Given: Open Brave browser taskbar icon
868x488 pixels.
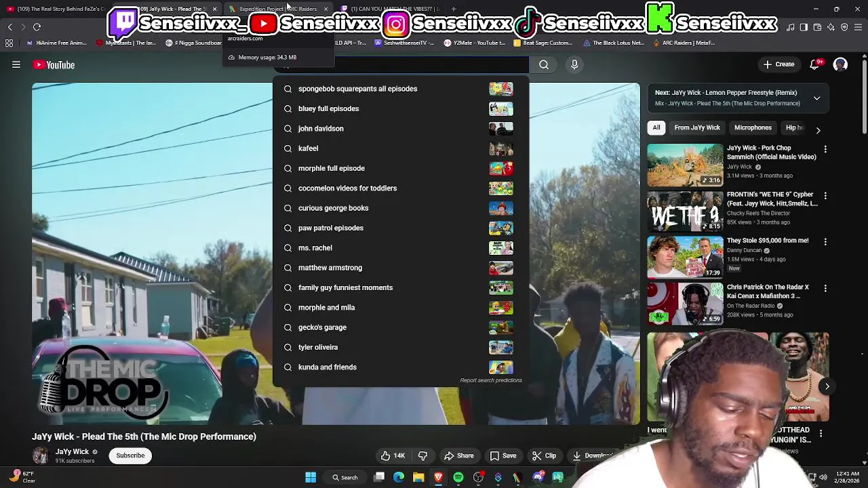Looking at the screenshot, I should pos(438,478).
